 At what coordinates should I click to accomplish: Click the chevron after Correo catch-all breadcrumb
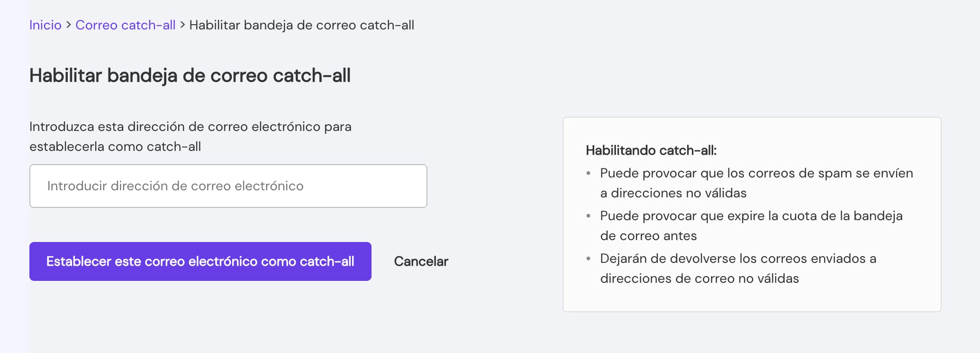pyautogui.click(x=182, y=25)
